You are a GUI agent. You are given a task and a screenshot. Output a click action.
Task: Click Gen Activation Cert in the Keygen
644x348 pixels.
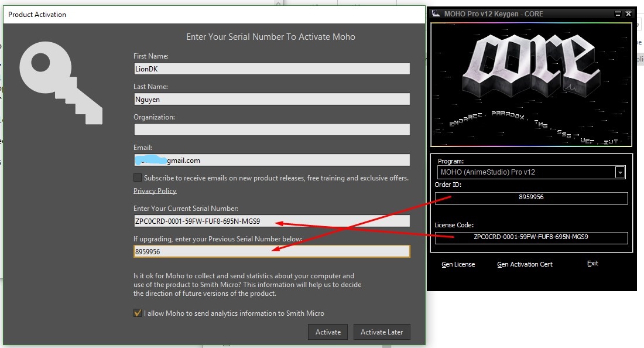[x=525, y=264]
